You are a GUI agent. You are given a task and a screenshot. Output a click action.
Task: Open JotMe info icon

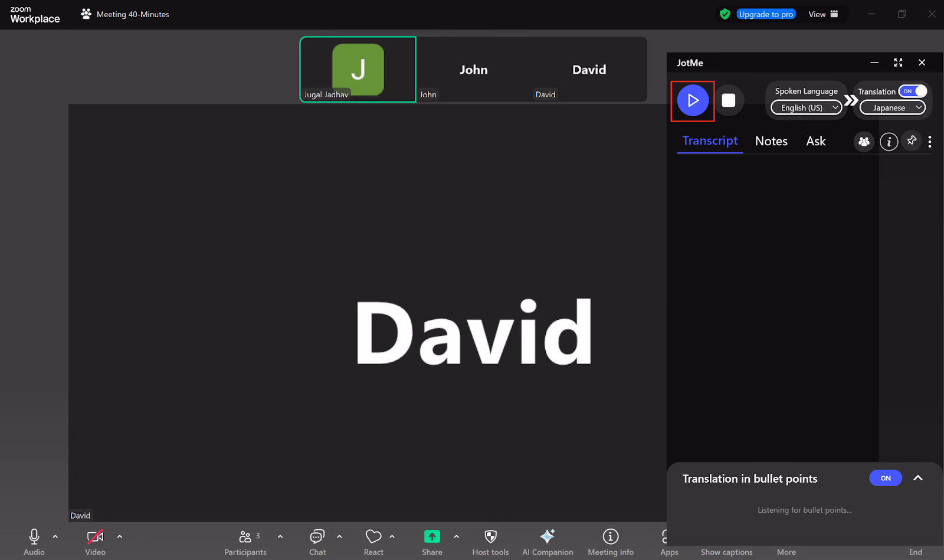(x=889, y=142)
